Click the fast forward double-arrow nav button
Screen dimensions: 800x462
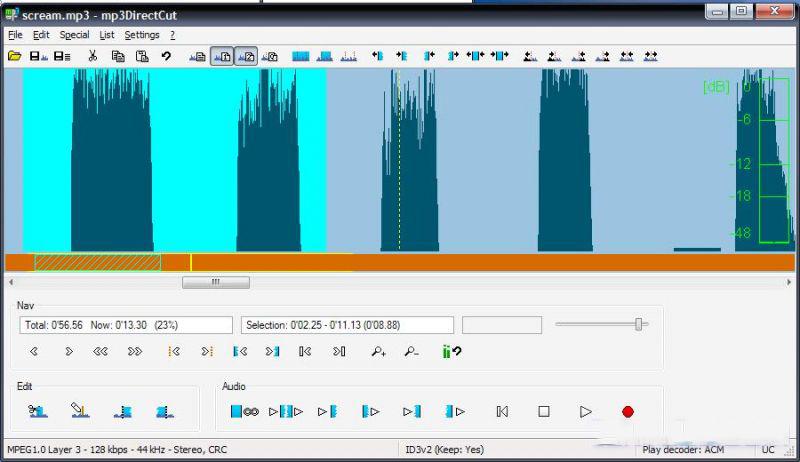coord(135,351)
